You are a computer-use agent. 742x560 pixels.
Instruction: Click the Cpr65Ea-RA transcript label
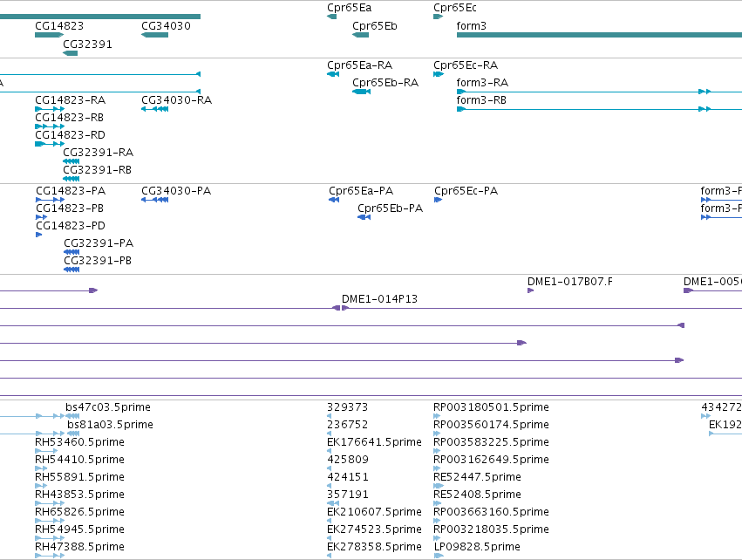(x=359, y=65)
